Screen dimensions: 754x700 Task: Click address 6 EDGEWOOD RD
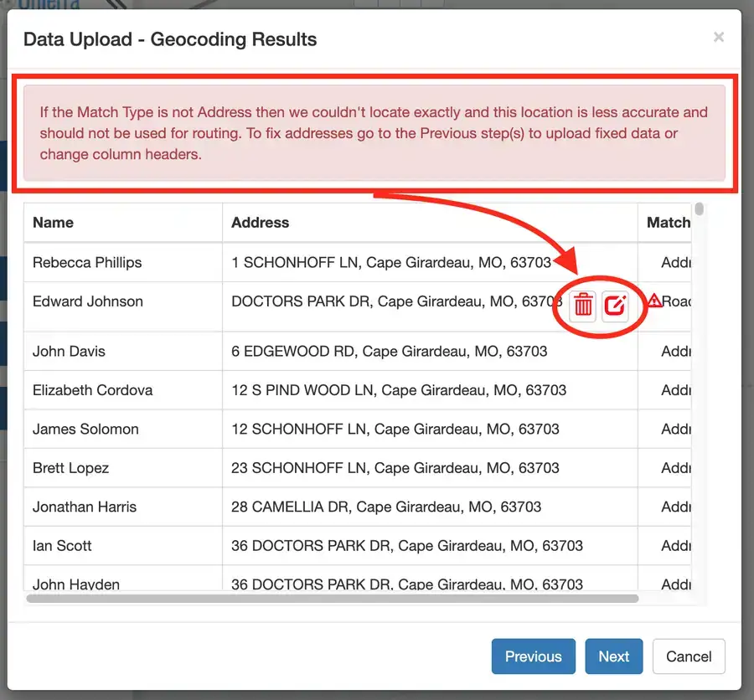point(389,351)
